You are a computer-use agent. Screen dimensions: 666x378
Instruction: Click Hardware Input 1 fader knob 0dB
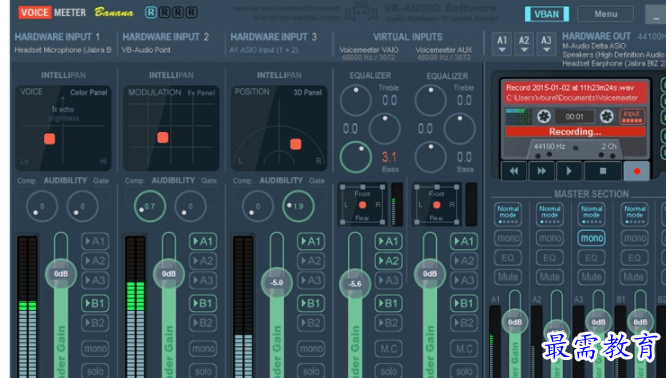61,274
